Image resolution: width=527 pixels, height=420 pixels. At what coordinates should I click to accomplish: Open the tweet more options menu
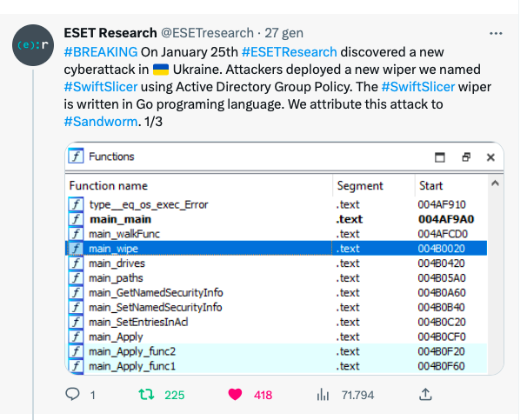[496, 34]
